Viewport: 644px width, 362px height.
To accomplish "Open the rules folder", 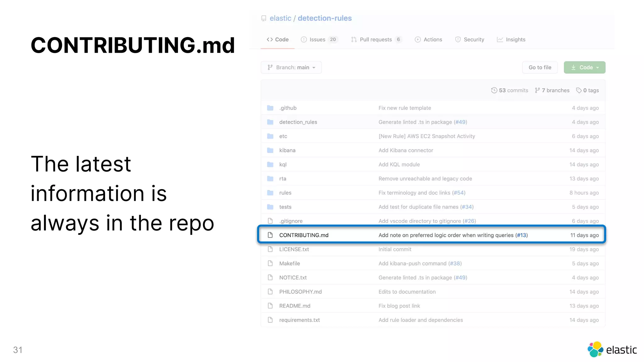I will click(285, 193).
